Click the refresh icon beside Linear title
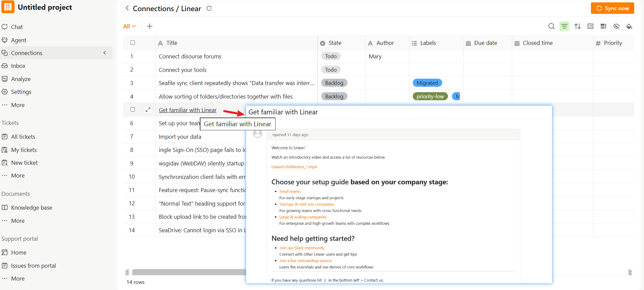Viewport: 644px width, 290px height. point(209,8)
